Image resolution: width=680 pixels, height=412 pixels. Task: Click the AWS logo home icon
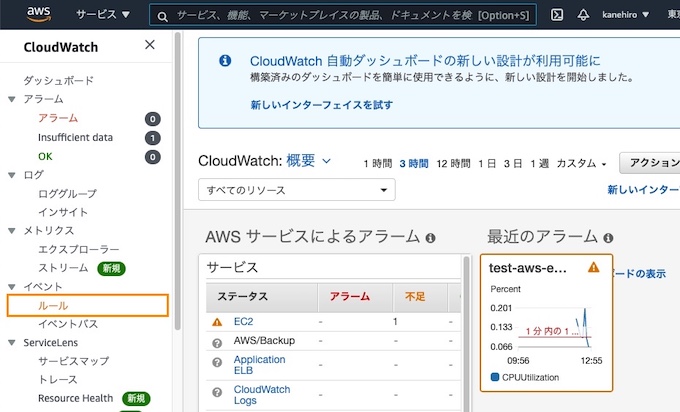point(39,14)
